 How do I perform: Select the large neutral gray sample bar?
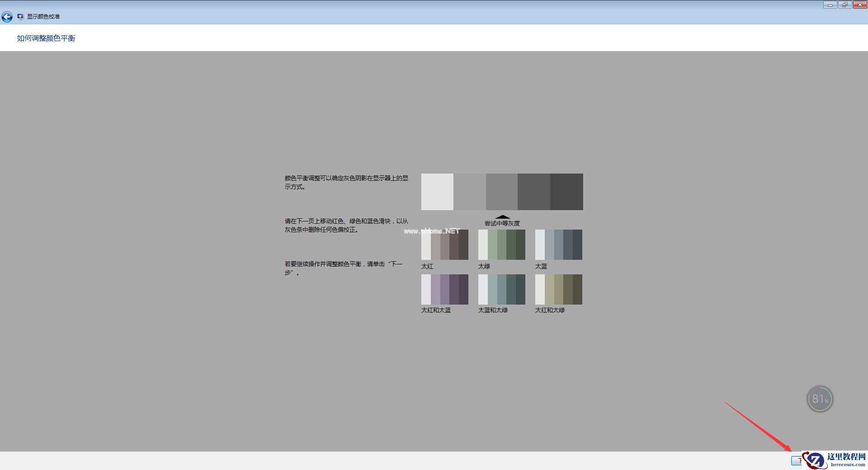(502, 192)
